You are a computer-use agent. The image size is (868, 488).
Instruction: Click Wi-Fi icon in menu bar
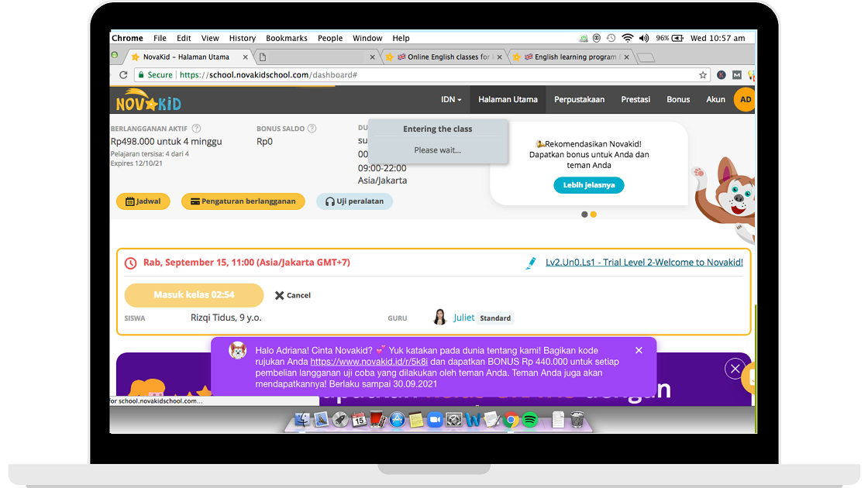pyautogui.click(x=627, y=38)
